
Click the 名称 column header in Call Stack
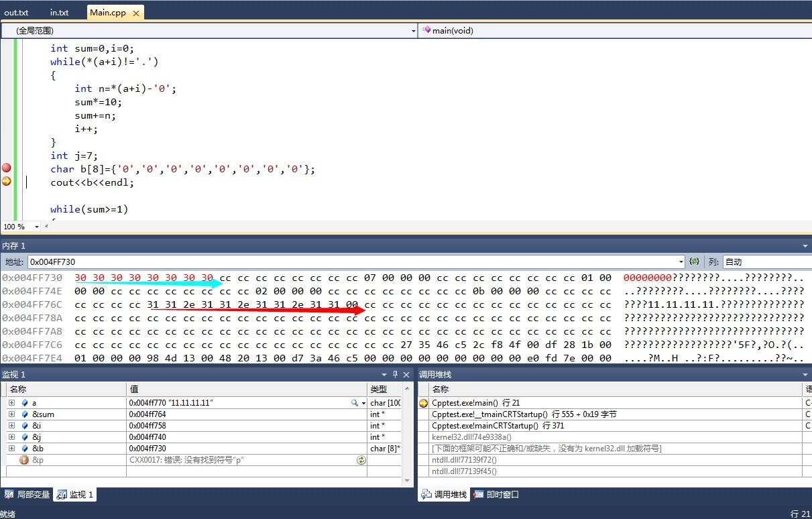[616, 390]
